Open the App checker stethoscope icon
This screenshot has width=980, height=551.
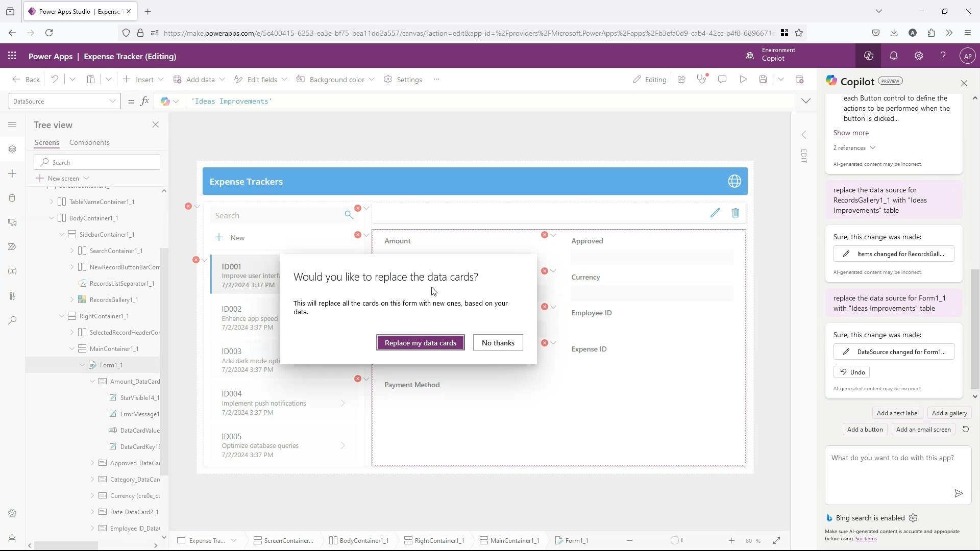[702, 80]
